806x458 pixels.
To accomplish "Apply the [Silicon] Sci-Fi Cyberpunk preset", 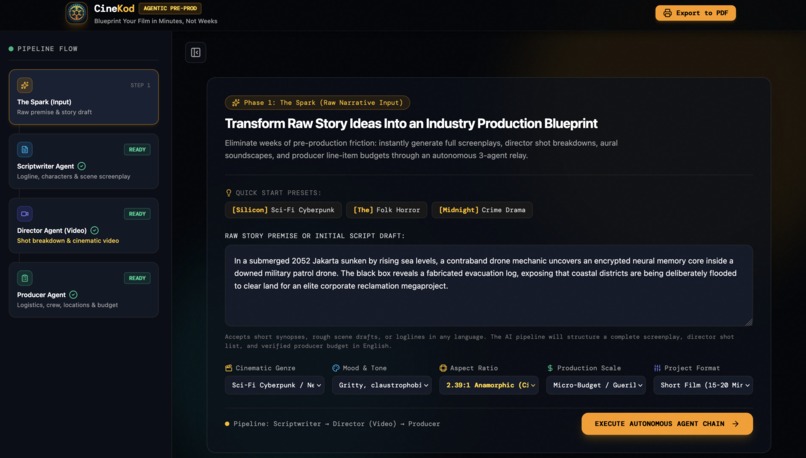I will tap(283, 210).
